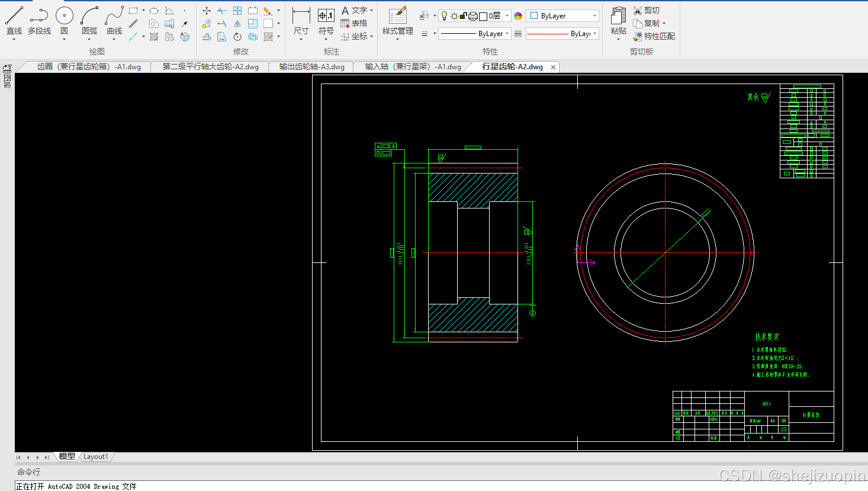Toggle the layer lightbulb on/off icon
The image size is (868, 491).
[444, 16]
